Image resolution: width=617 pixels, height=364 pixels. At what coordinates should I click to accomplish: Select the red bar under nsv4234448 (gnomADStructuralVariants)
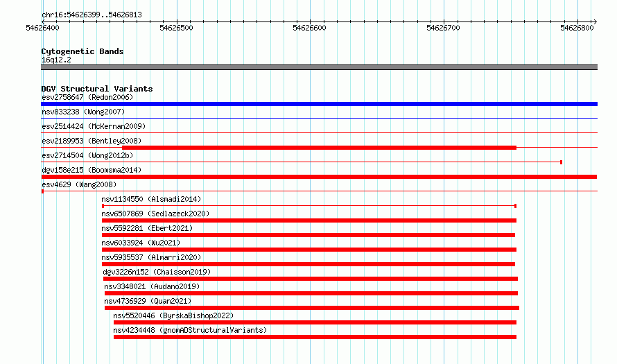pyautogui.click(x=315, y=337)
